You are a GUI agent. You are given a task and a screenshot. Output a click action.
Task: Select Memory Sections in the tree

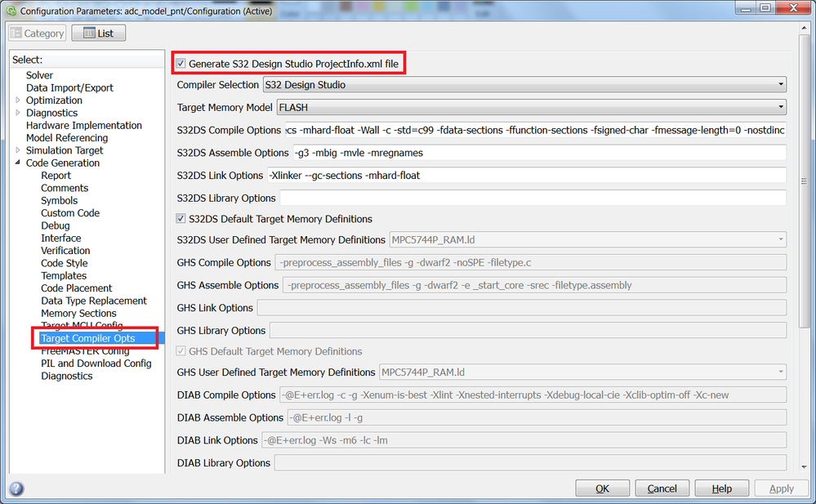tap(78, 313)
